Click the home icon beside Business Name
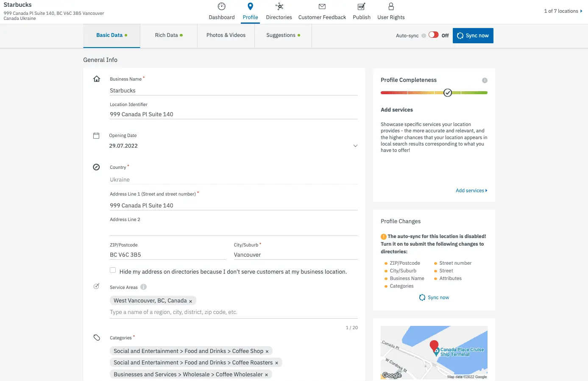The width and height of the screenshot is (588, 381). click(x=97, y=79)
